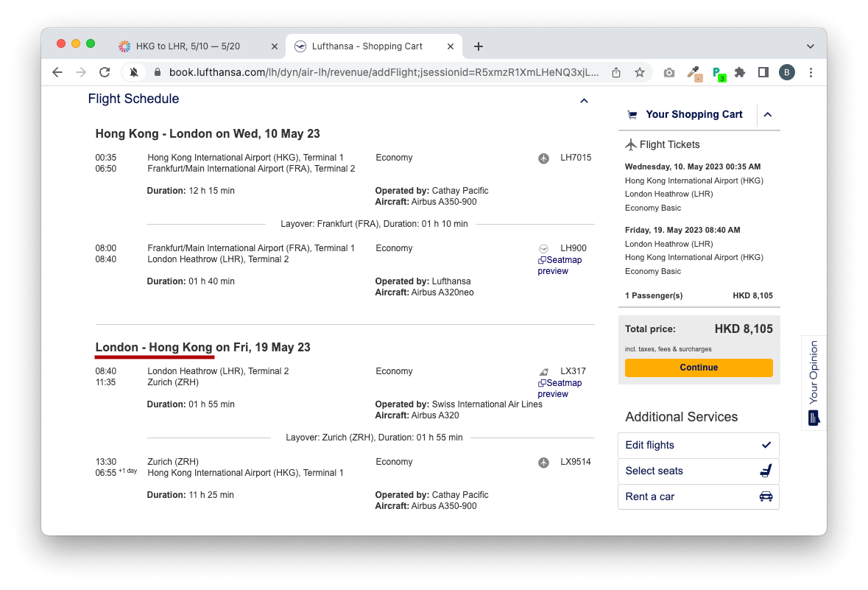The height and width of the screenshot is (590, 868).
Task: Click flight number LX9514
Action: pyautogui.click(x=575, y=462)
